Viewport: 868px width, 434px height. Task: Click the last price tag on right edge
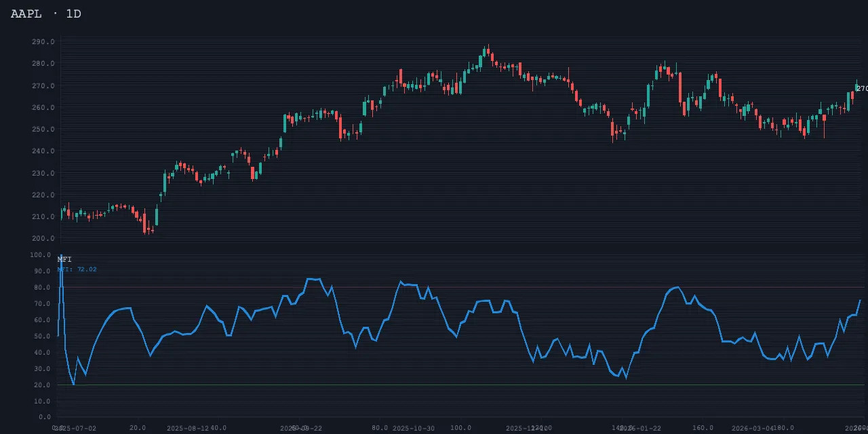click(x=861, y=89)
